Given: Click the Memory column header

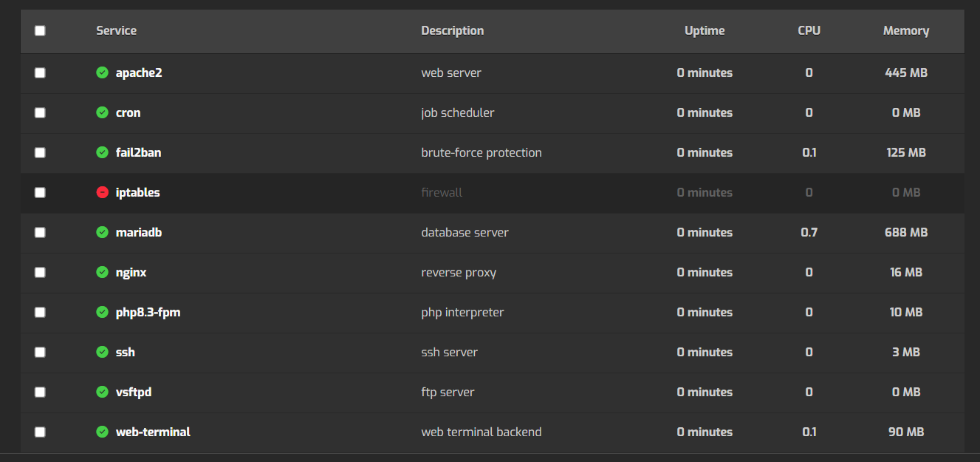Looking at the screenshot, I should pos(906,31).
